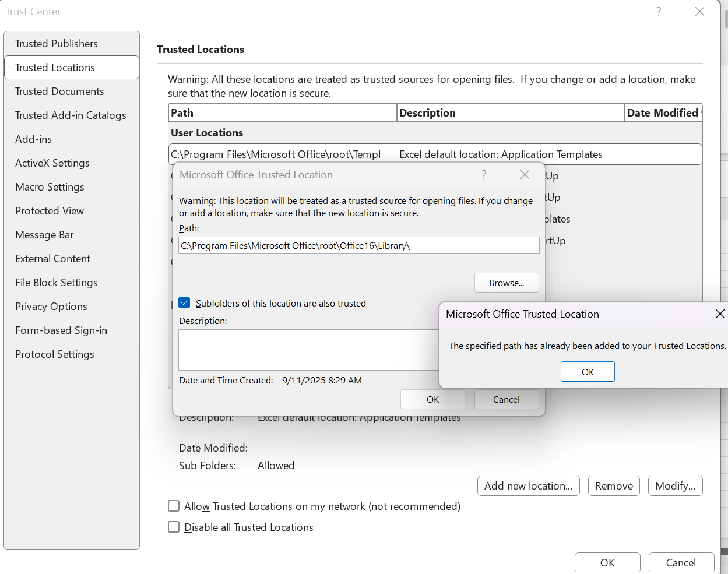Select Trusted Locations in sidebar
This screenshot has height=574, width=728.
coord(71,68)
